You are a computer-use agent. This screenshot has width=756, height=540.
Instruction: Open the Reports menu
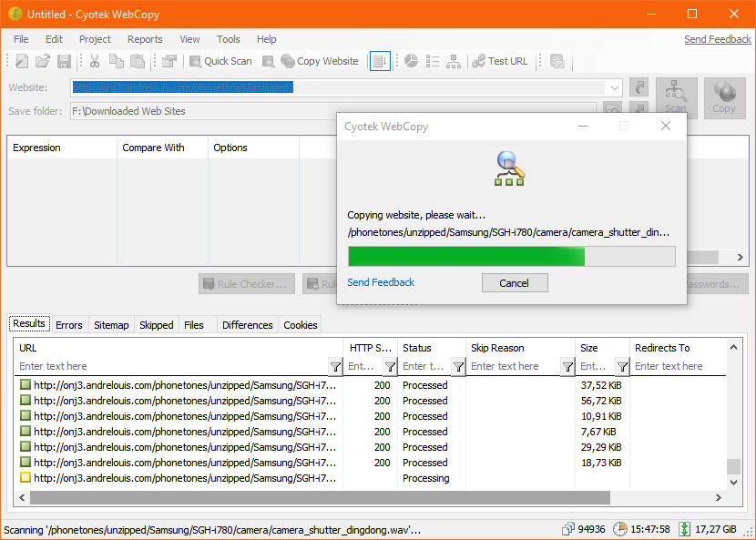coord(145,39)
